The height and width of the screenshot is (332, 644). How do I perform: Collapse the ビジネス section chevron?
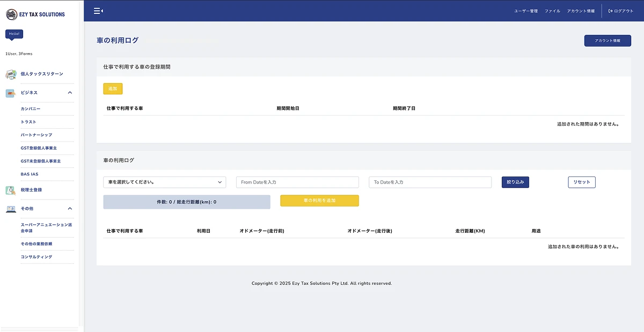pos(70,93)
